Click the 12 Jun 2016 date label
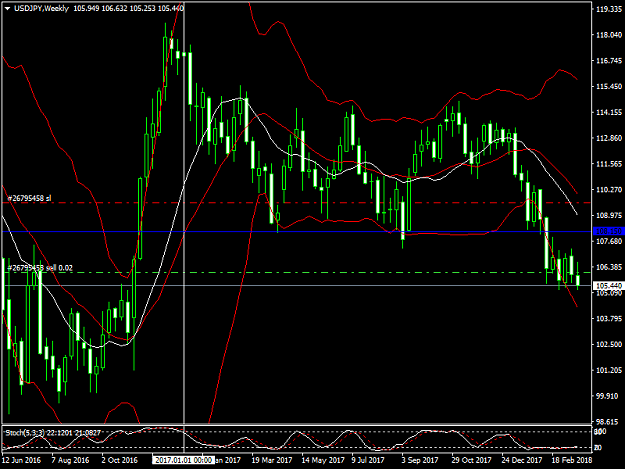Image resolution: width=625 pixels, height=469 pixels. (21, 460)
